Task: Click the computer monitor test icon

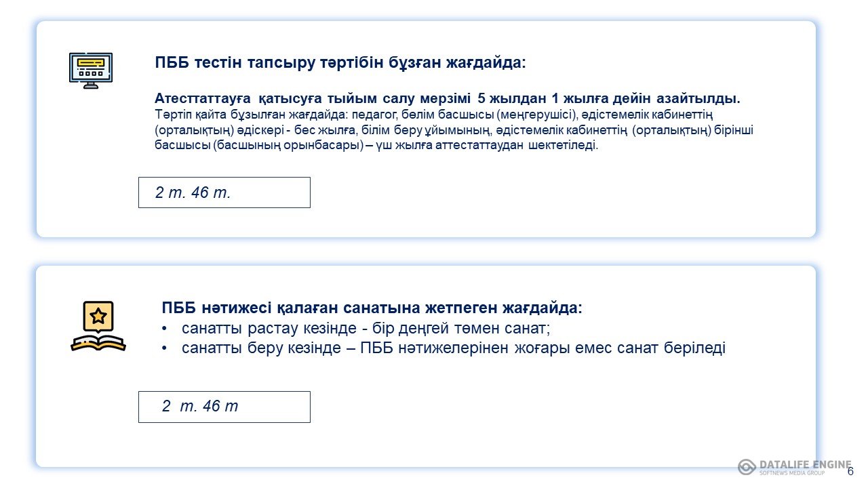Action: (91, 70)
